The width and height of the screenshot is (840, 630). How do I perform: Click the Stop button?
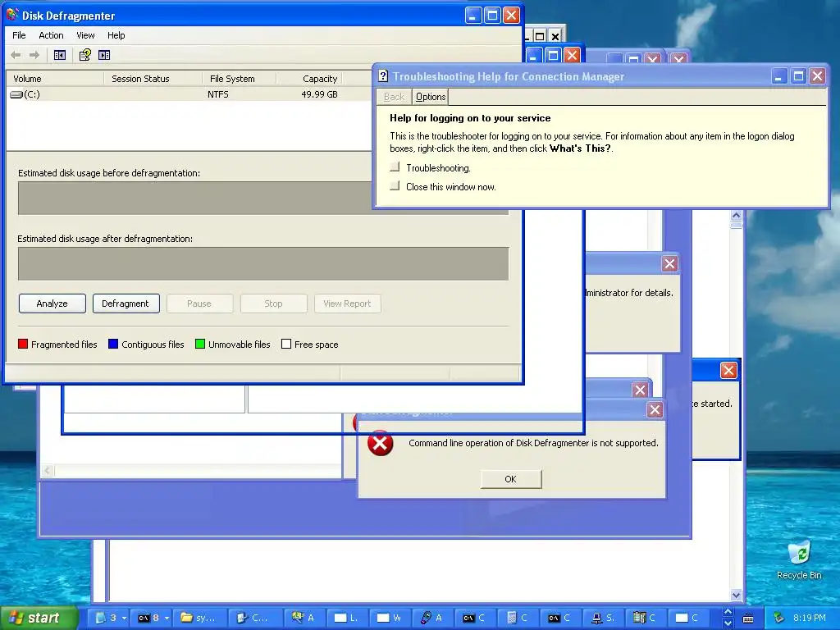[273, 304]
